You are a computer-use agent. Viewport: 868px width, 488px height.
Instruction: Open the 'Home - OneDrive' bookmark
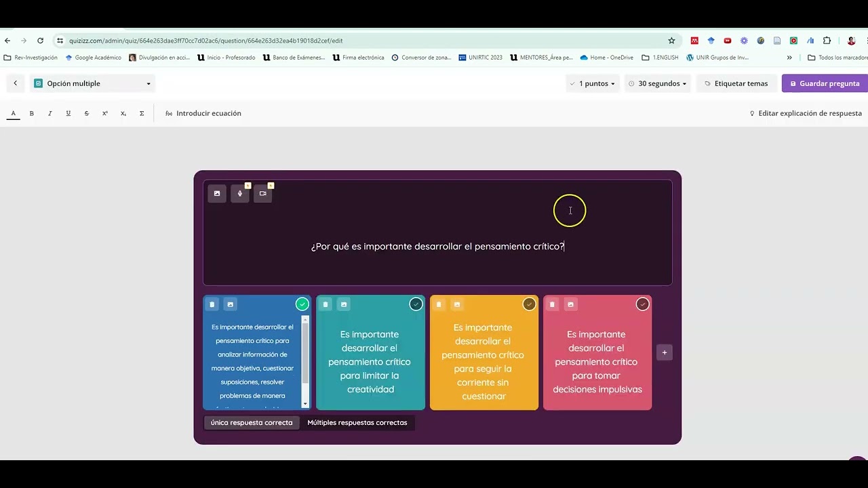point(606,58)
